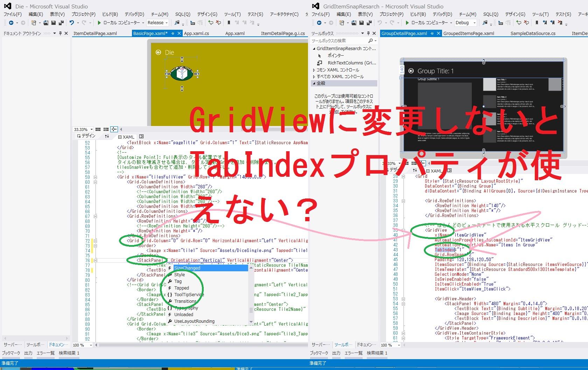Collapse the GridItemSnapResarch コント toolbox group
588x370 pixels.
(314, 49)
